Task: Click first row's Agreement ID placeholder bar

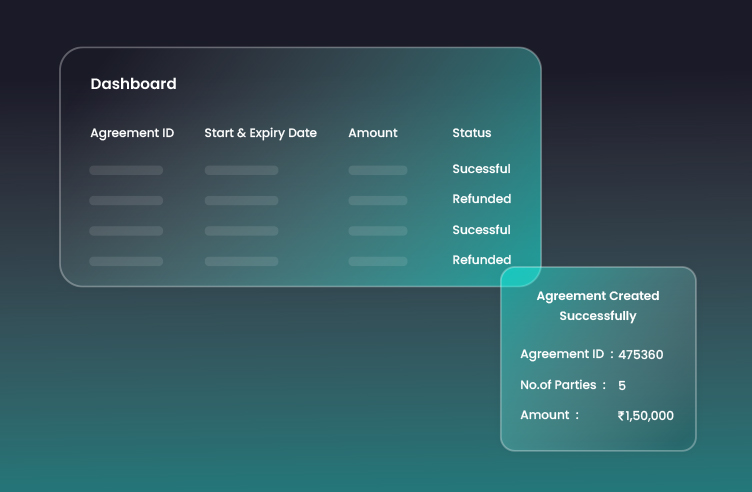Action: (126, 170)
